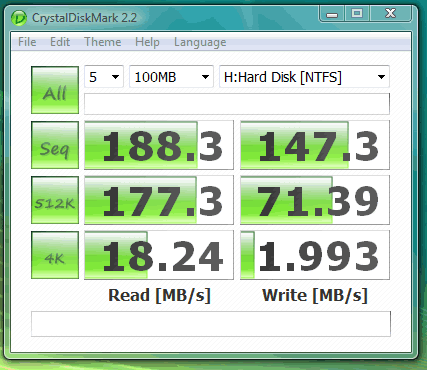
Task: Maximize the CrystalDiskMark window
Action: pos(357,14)
